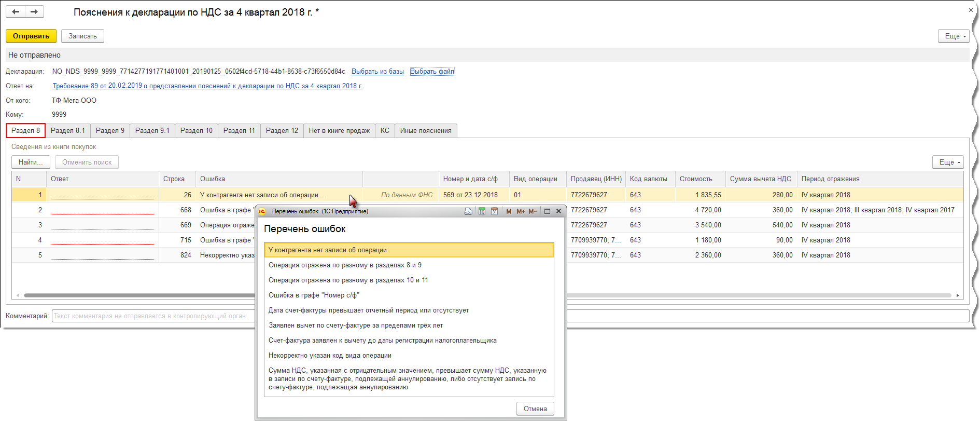Click the Сумма вычета НДС column header

coord(761,179)
